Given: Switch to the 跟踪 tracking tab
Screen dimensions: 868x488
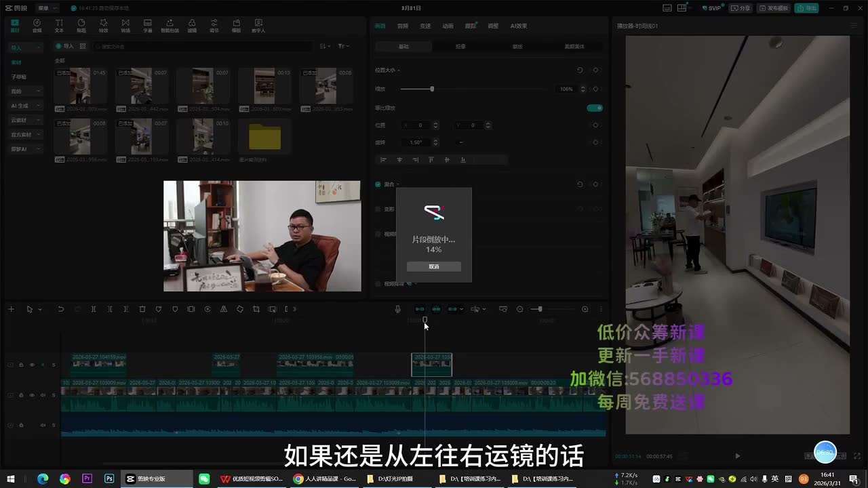Looking at the screenshot, I should (x=471, y=26).
